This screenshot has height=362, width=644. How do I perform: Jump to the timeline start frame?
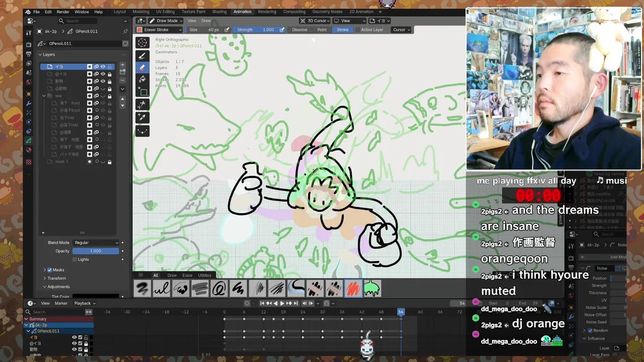262,303
